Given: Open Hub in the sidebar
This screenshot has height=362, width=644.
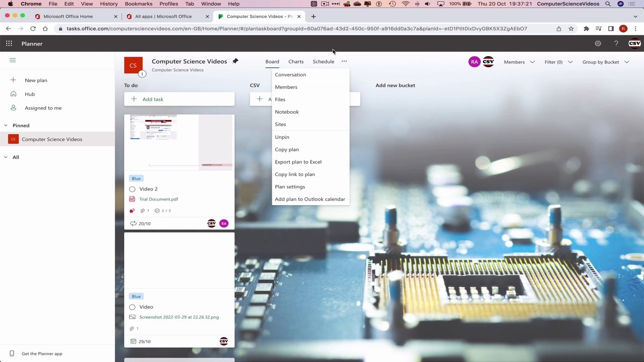Looking at the screenshot, I should [57, 94].
